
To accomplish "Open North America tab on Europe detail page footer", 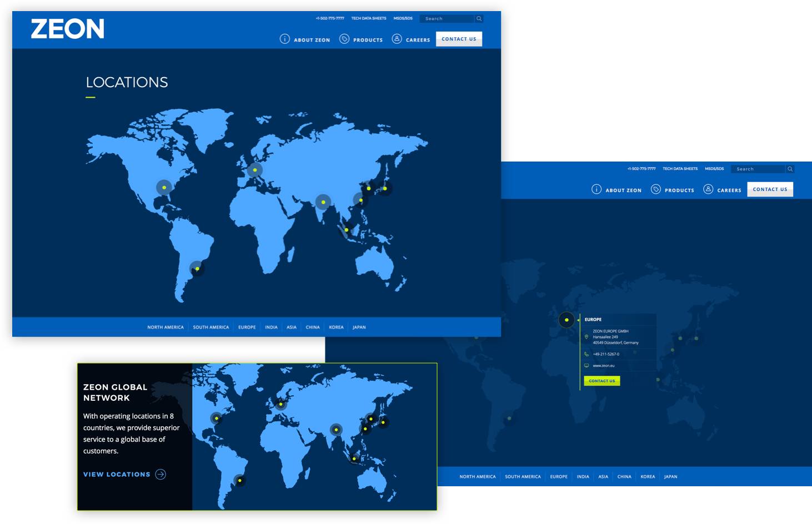I will point(478,477).
